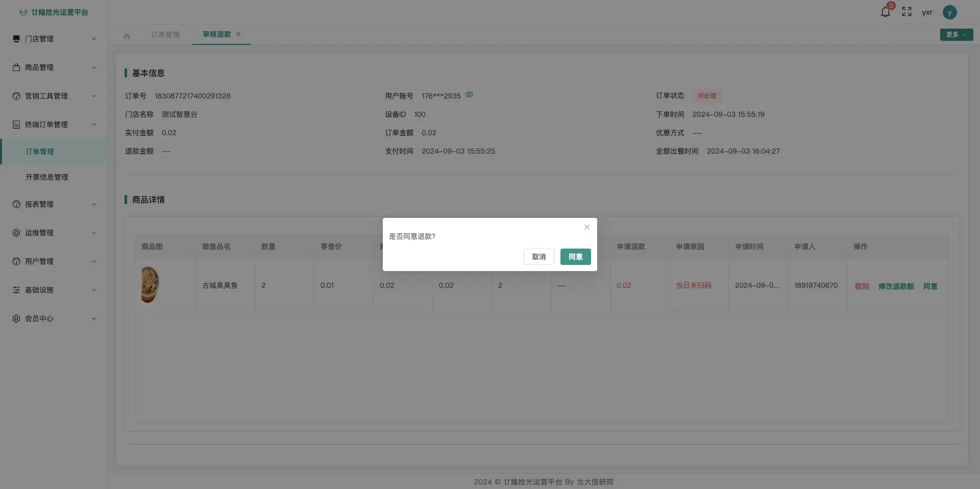Click the platform logo icon
Viewport: 980px width, 489px height.
coord(23,12)
